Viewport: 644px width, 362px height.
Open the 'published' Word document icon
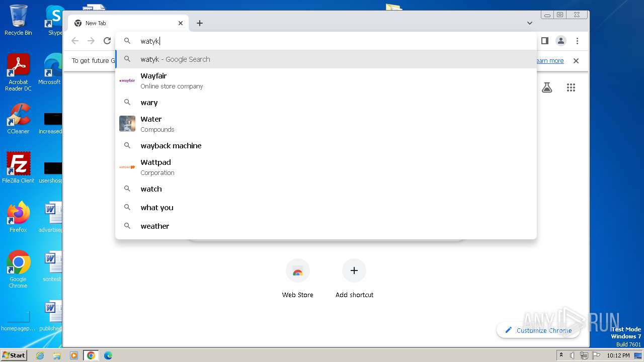click(51, 315)
